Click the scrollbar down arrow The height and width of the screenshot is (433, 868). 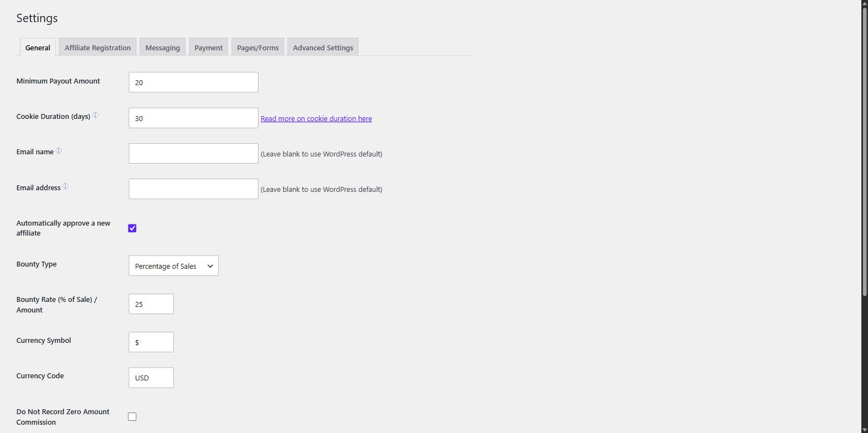tap(865, 429)
